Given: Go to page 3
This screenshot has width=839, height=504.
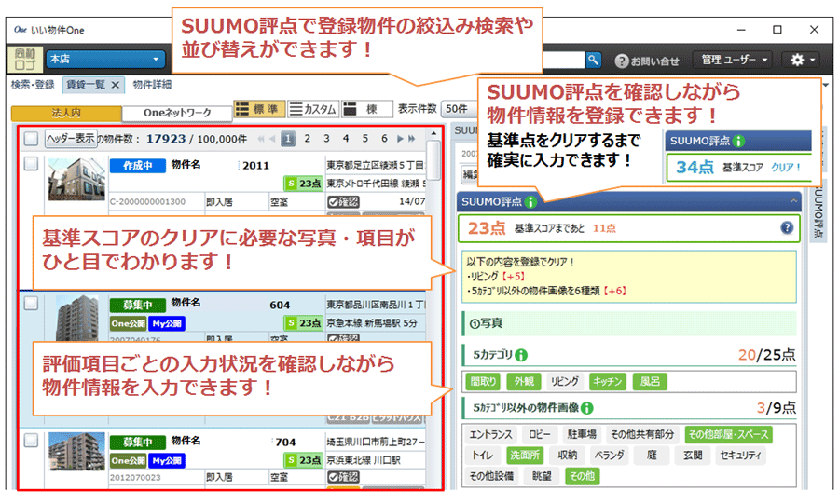Looking at the screenshot, I should pos(326,139).
